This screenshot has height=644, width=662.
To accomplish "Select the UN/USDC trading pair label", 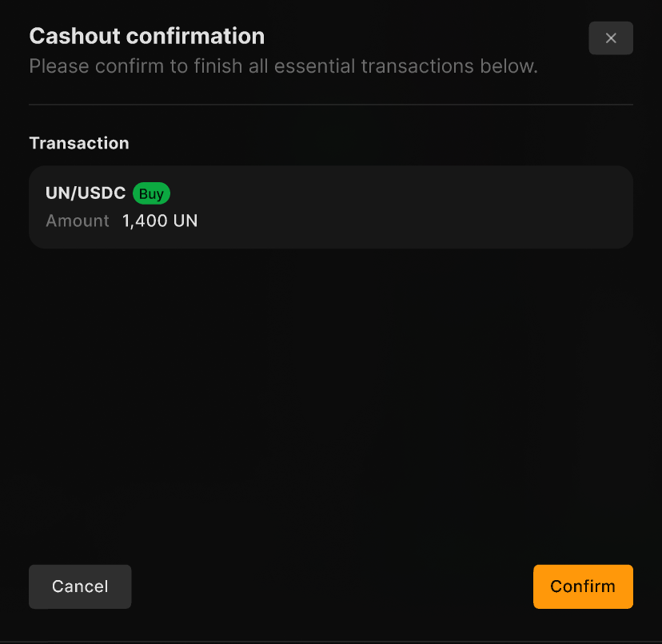I will [x=86, y=193].
